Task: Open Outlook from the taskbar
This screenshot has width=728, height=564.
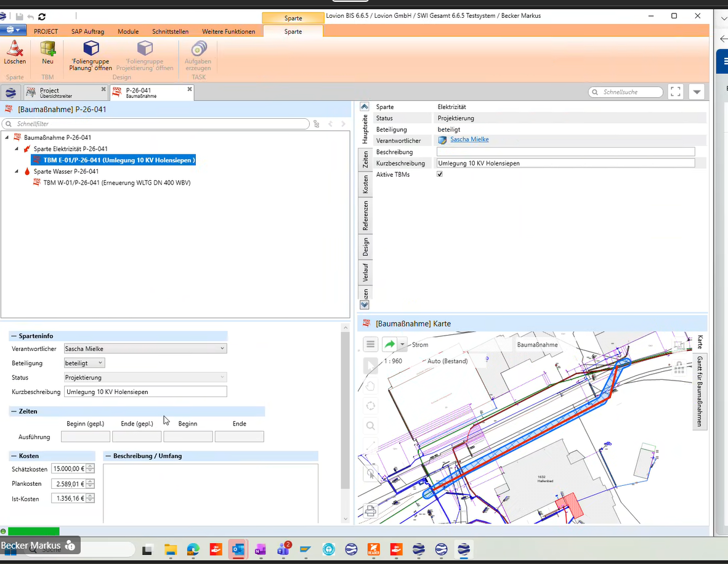Action: tap(238, 550)
